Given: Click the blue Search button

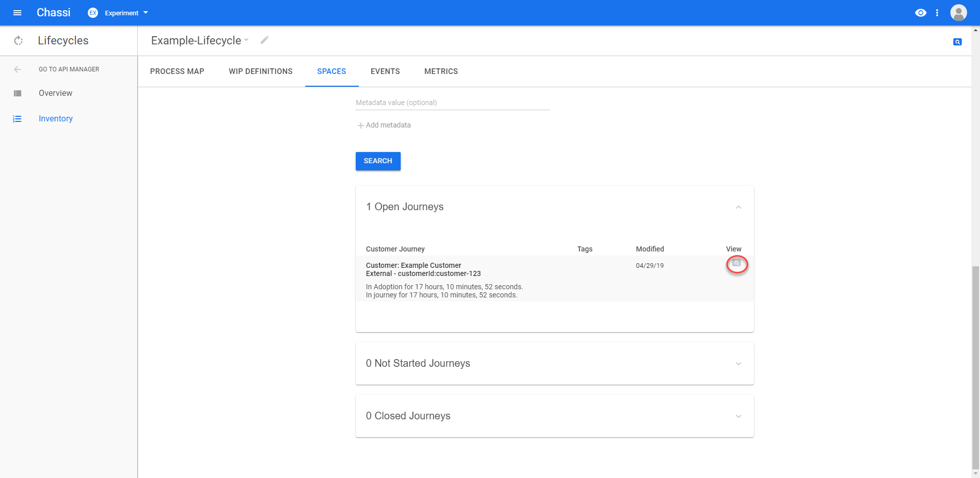Looking at the screenshot, I should (x=378, y=161).
